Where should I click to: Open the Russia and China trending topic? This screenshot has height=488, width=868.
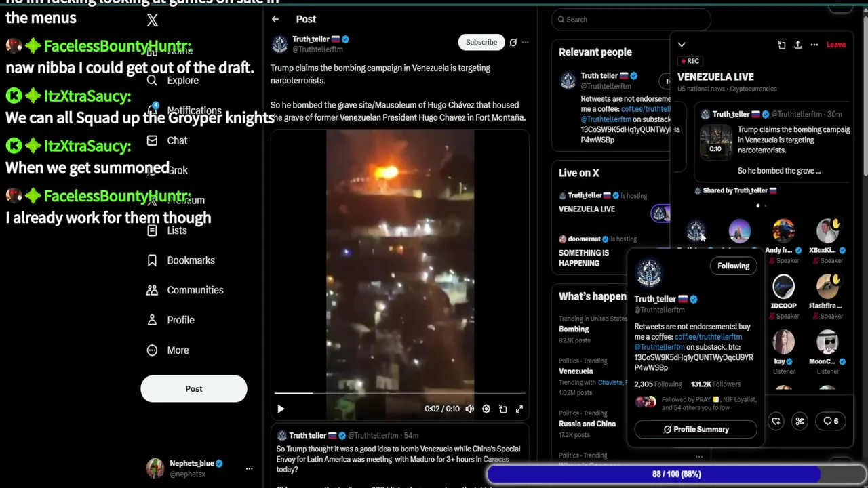pyautogui.click(x=587, y=424)
